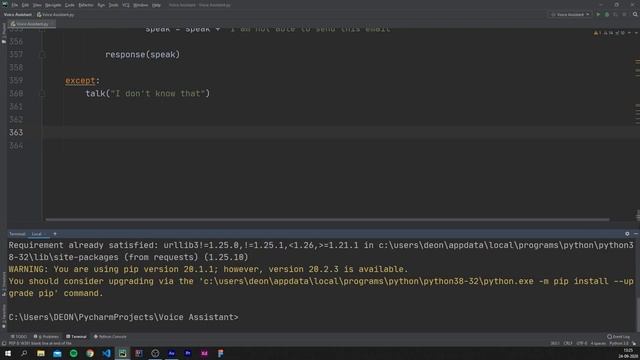Change indent setting 4 spaces
This screenshot has height=360, width=640.
598,343
